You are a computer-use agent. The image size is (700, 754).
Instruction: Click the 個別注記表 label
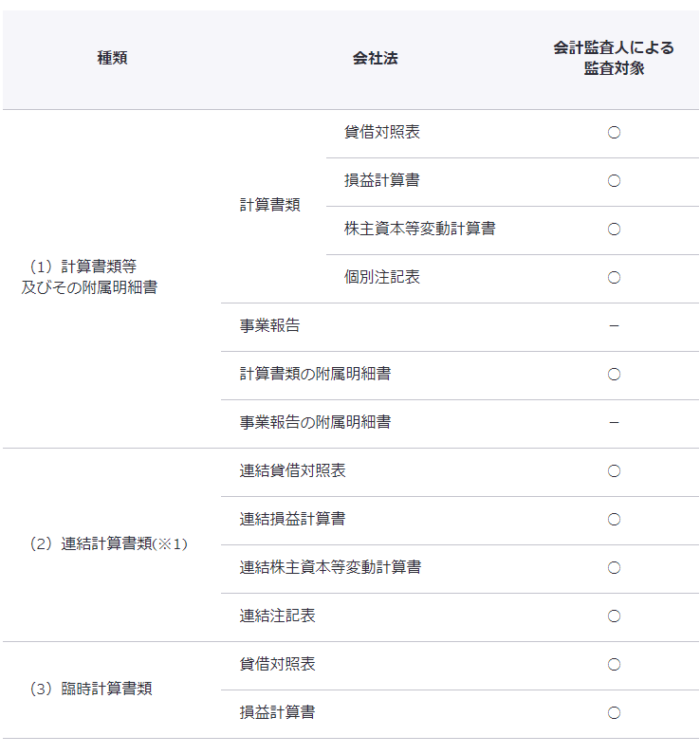381,278
